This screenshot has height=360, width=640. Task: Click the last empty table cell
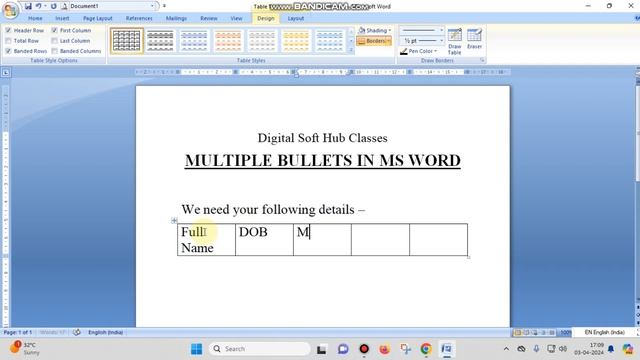click(x=438, y=240)
